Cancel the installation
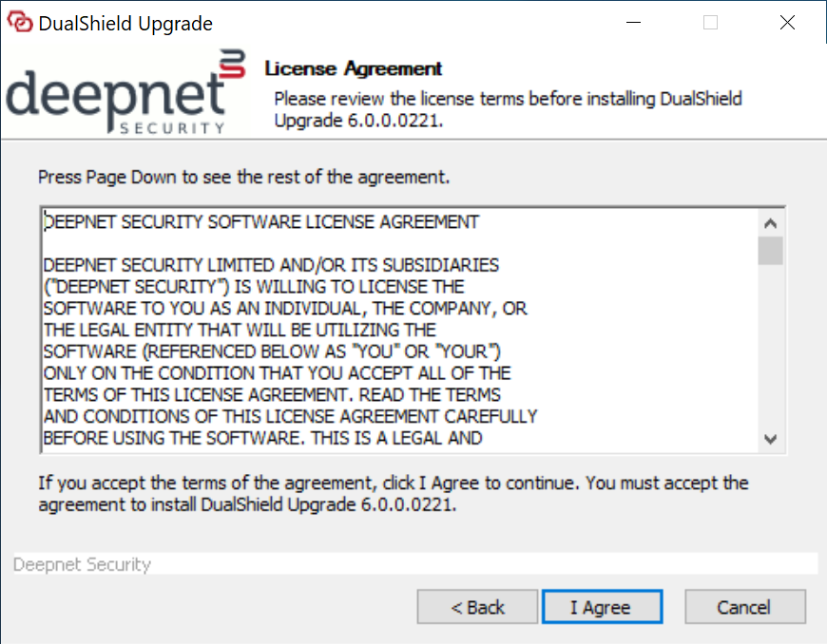 pos(744,607)
